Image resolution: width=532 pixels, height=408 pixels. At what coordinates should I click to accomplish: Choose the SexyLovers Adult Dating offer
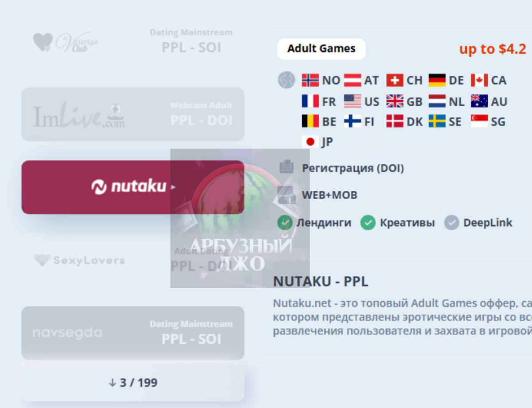point(133,260)
